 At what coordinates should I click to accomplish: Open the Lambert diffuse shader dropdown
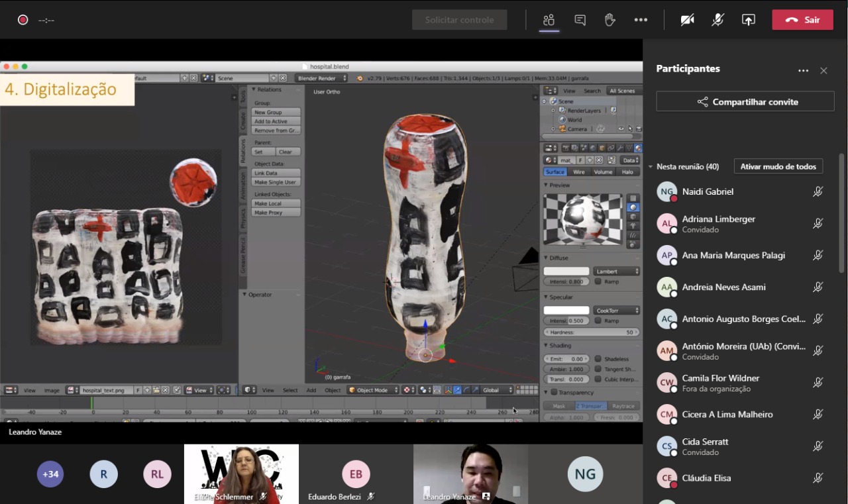coord(617,271)
